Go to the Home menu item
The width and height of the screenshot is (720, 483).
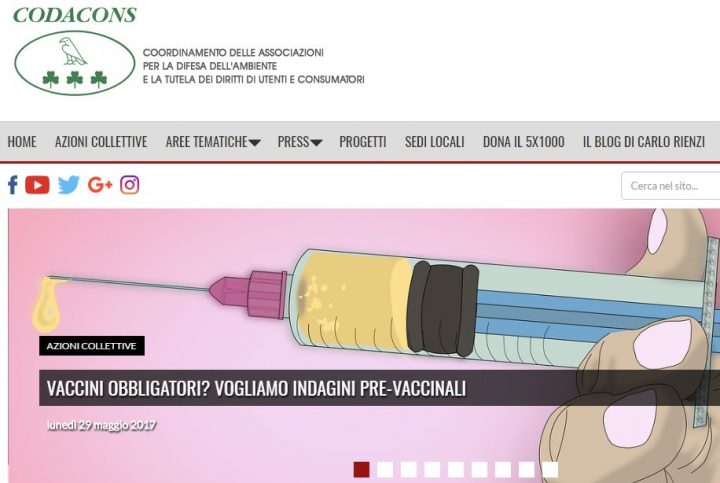(x=22, y=142)
